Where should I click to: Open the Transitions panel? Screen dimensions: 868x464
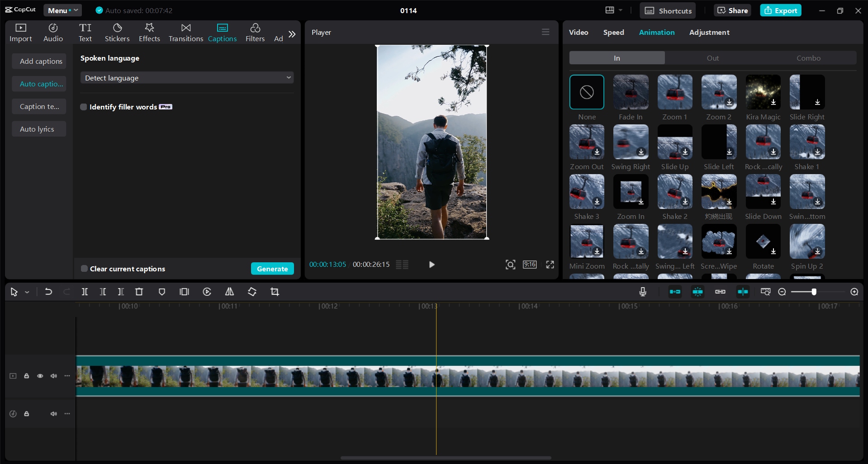pyautogui.click(x=185, y=32)
